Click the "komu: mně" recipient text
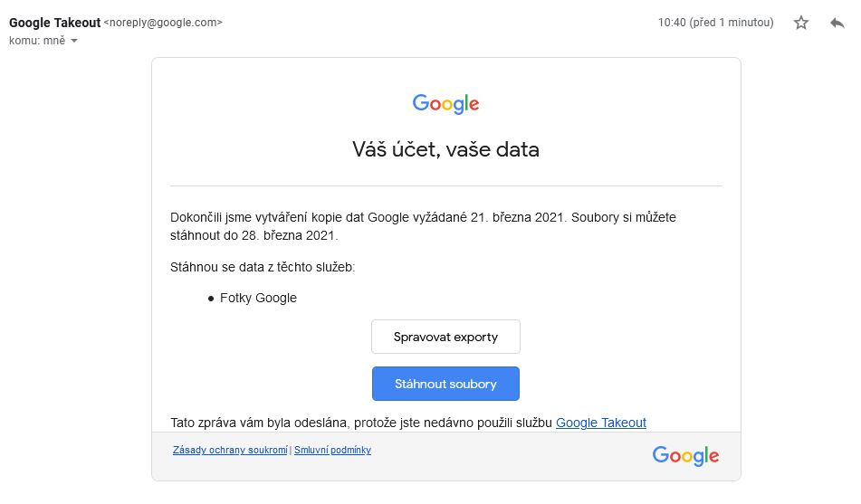 pyautogui.click(x=37, y=41)
